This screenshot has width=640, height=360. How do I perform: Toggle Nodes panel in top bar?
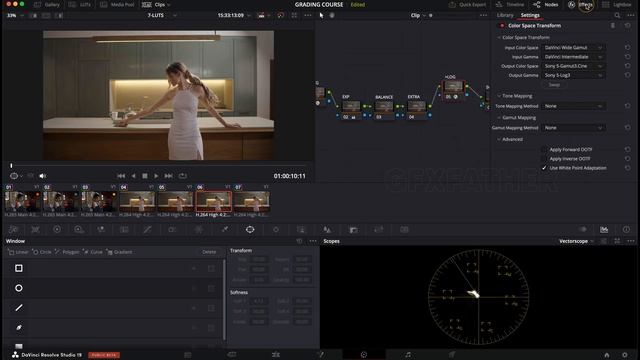(x=546, y=5)
